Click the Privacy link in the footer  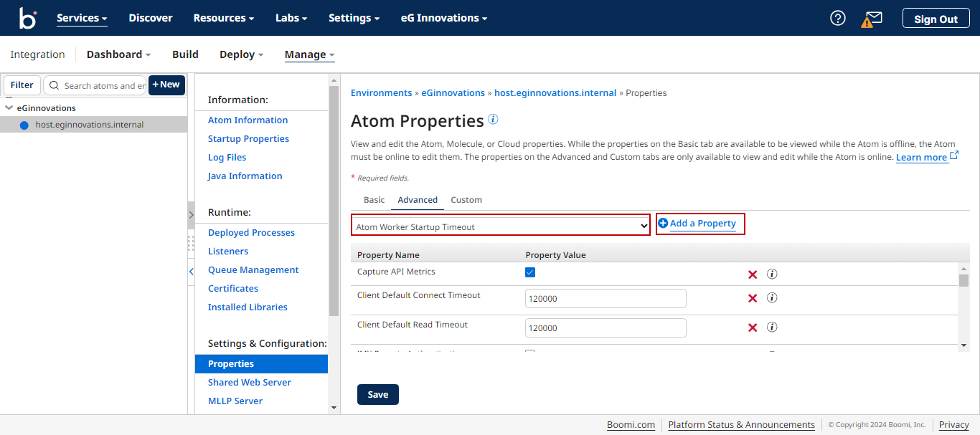coord(954,425)
